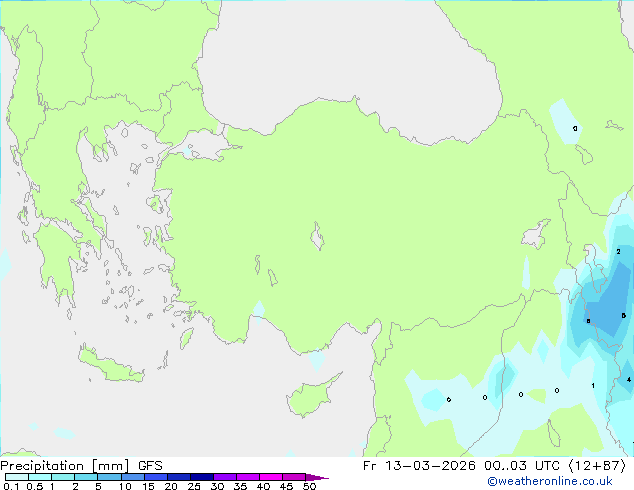
Task: Click the '50' legend tick label
Action: click(x=310, y=486)
